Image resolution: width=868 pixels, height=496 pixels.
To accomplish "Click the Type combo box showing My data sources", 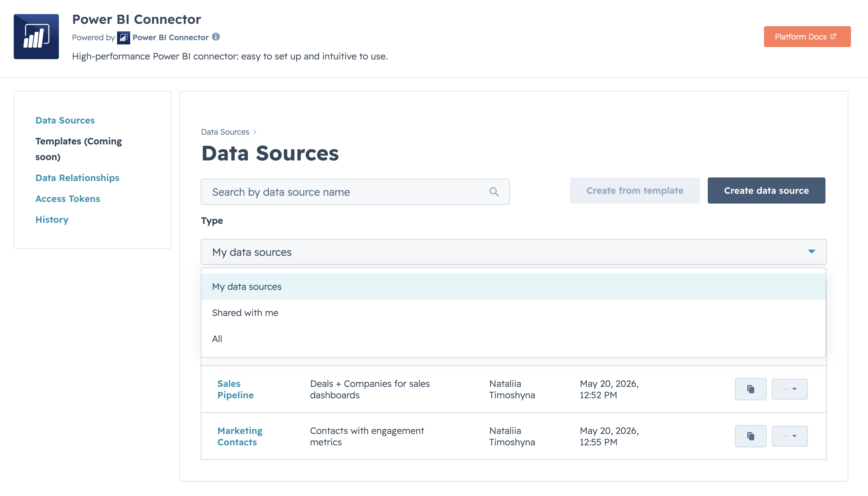I will tap(513, 252).
